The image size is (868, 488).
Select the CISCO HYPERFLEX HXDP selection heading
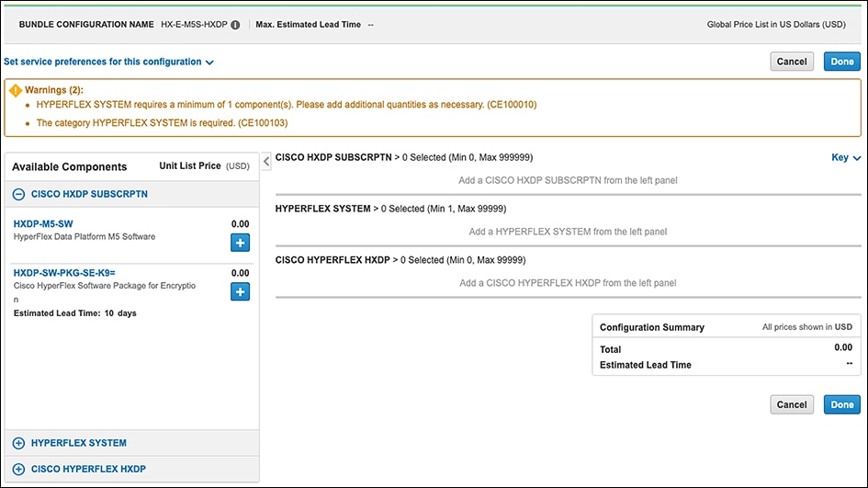pyautogui.click(x=333, y=260)
